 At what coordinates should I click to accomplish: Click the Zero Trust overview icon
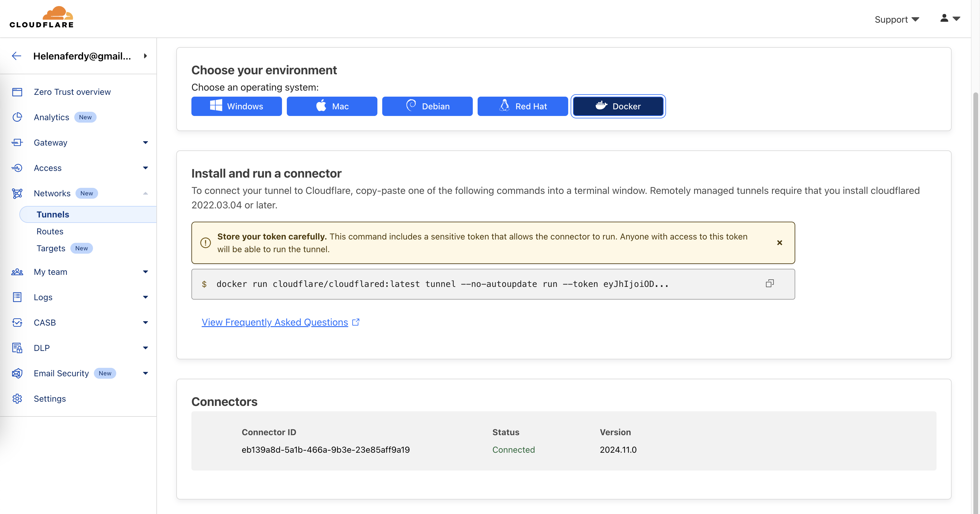coord(17,92)
